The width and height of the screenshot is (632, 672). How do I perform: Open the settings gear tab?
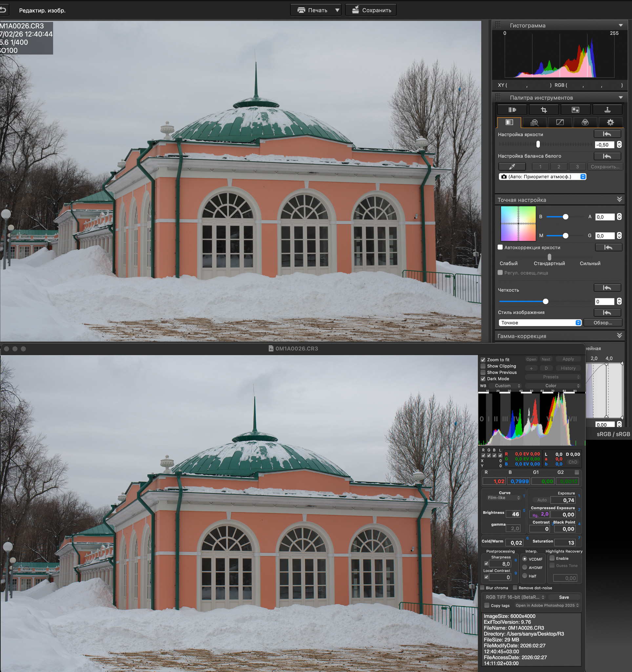[x=610, y=122]
